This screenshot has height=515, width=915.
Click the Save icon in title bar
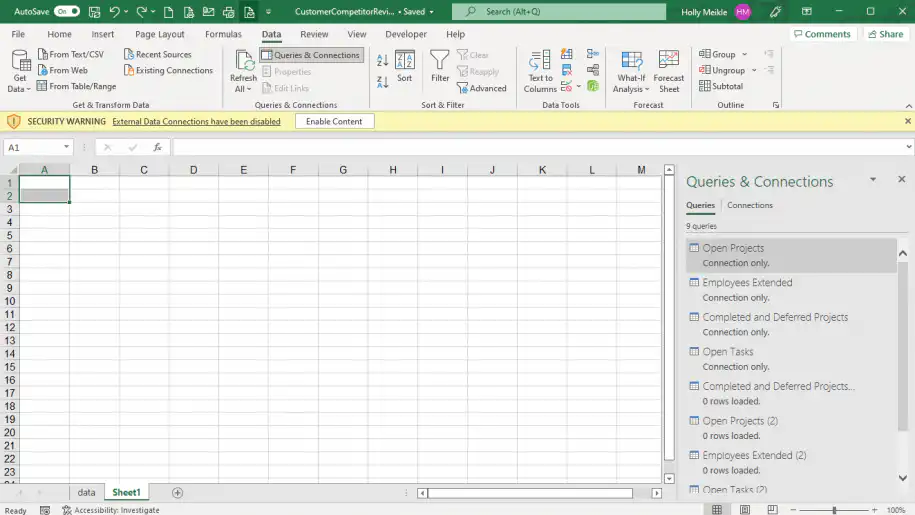[x=94, y=12]
